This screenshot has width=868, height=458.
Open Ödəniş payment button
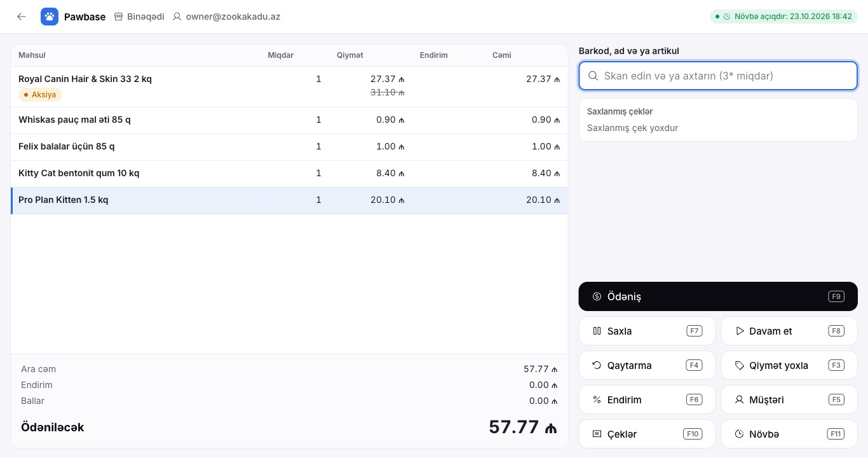(718, 296)
